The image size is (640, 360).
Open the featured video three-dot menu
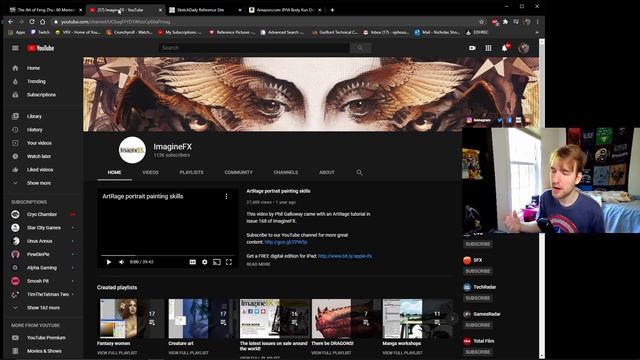[226, 196]
